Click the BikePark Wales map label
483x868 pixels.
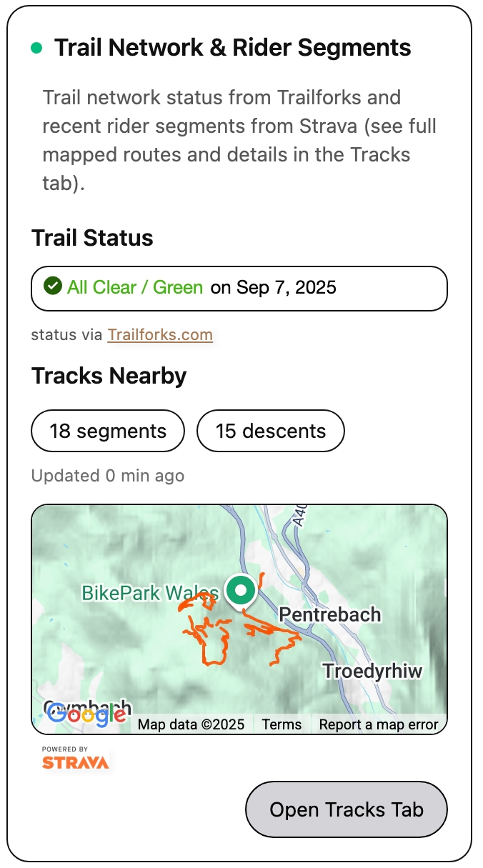click(x=150, y=593)
